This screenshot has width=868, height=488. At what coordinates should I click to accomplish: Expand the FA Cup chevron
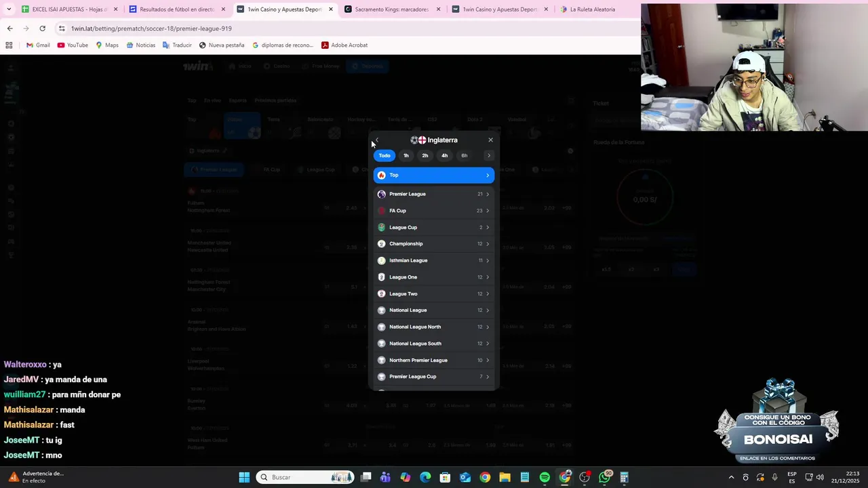point(488,211)
